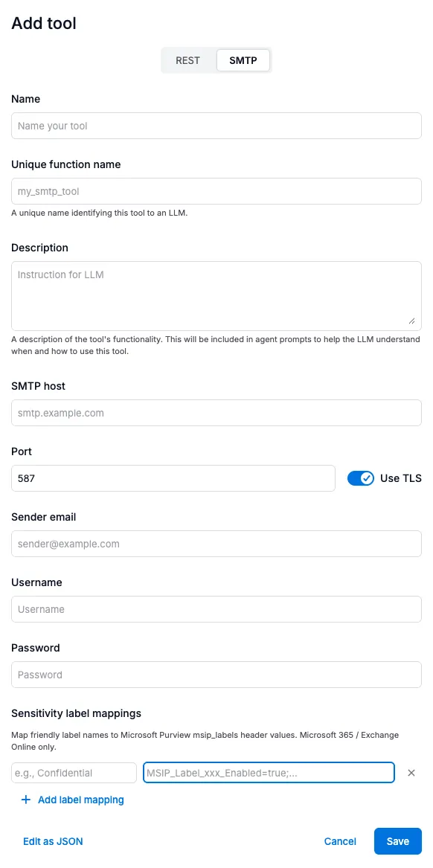Open Edit as JSON
The height and width of the screenshot is (868, 433).
(x=52, y=841)
